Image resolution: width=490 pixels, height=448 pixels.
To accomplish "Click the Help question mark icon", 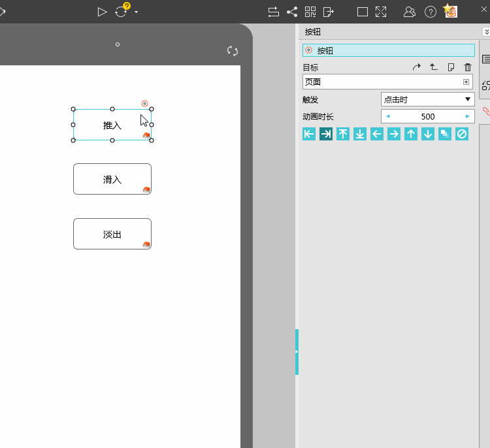I will point(431,12).
